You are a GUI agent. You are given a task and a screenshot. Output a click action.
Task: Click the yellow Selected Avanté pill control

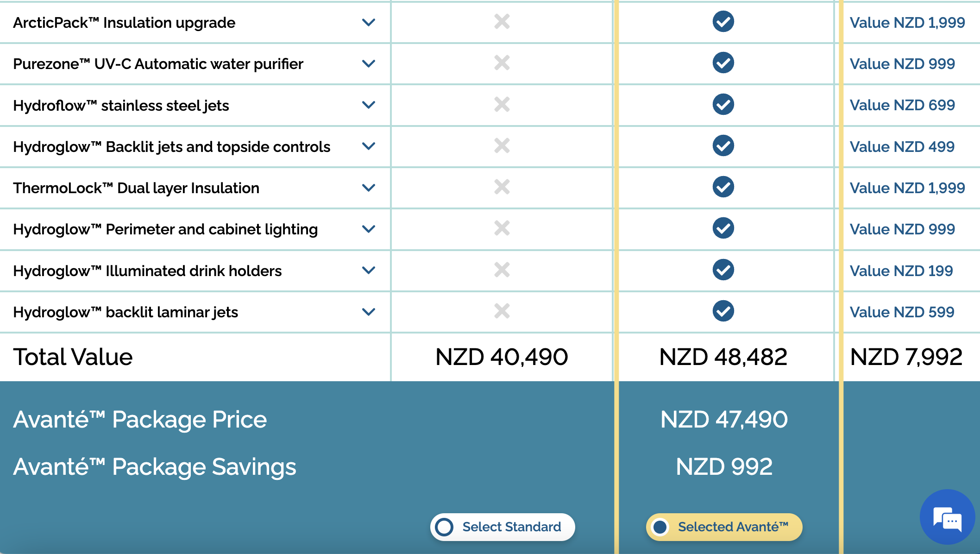(724, 527)
